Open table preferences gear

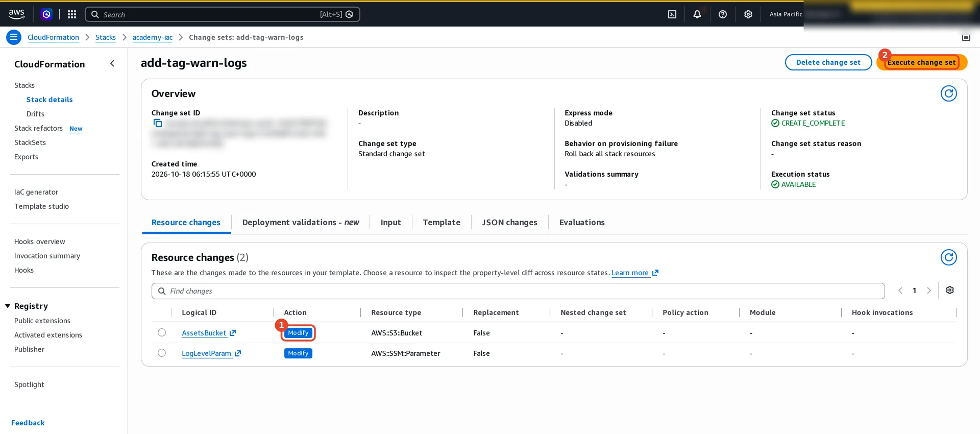point(950,290)
